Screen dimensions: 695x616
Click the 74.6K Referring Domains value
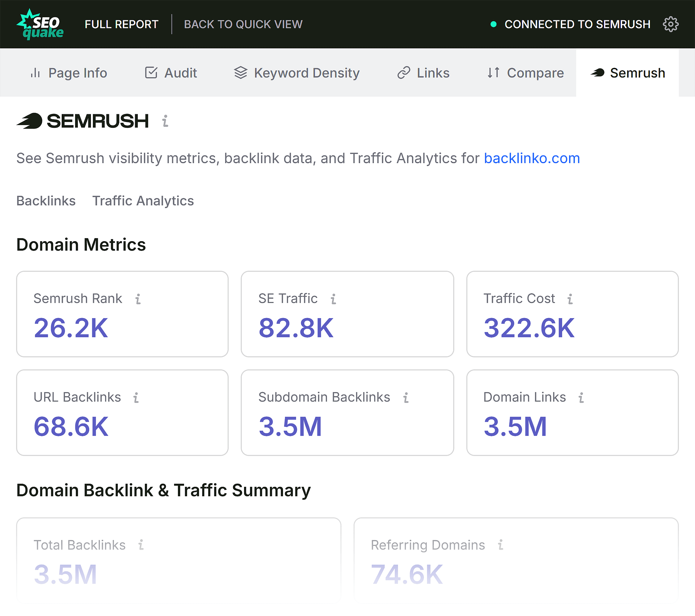[407, 574]
